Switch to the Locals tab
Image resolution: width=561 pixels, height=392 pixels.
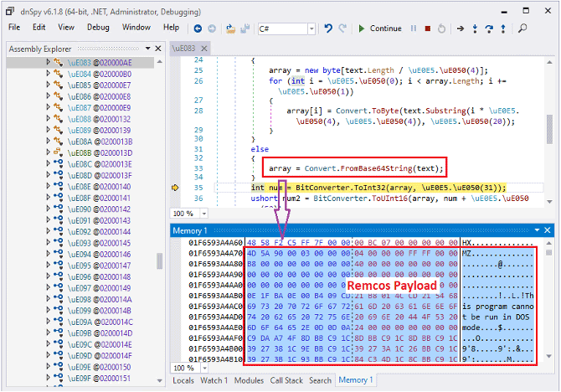coord(183,380)
